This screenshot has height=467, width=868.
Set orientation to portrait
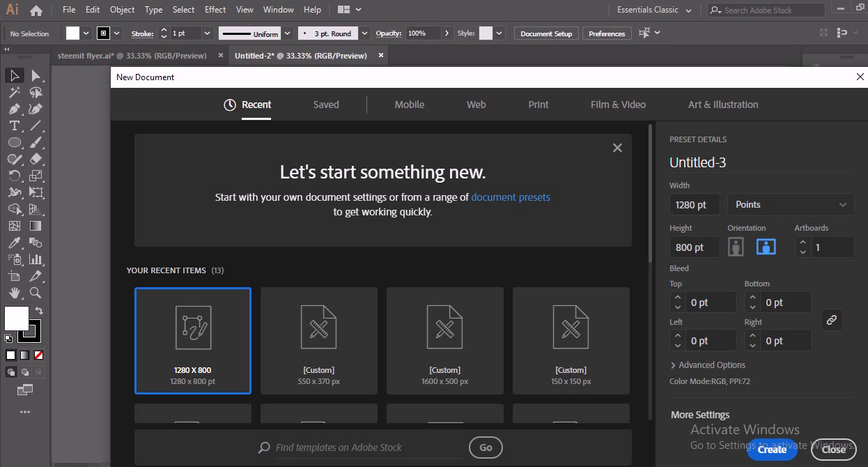coord(736,247)
